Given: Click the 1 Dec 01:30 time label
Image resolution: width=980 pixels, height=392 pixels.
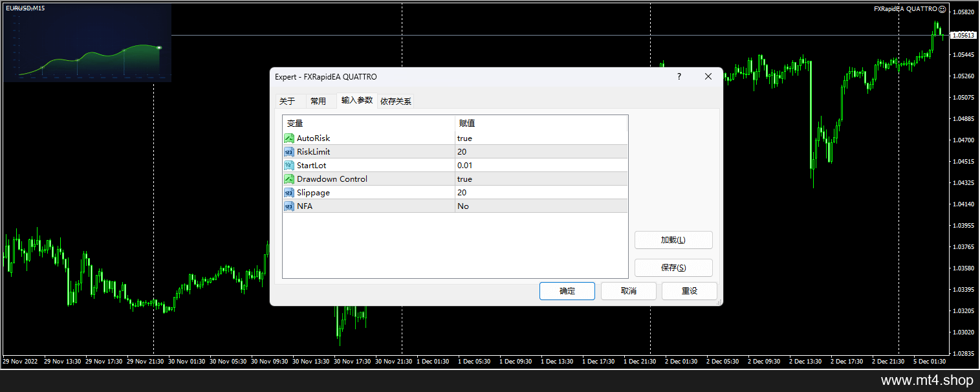Looking at the screenshot, I should (x=432, y=362).
